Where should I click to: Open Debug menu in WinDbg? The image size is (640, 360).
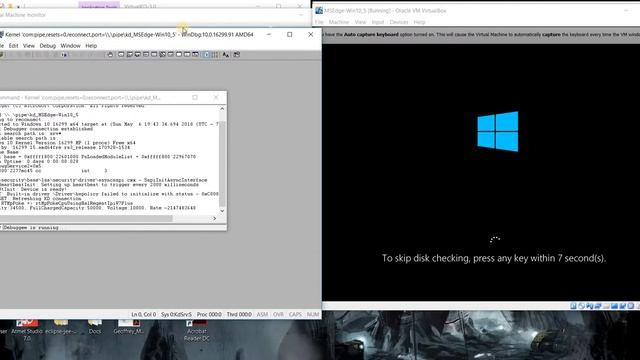(47, 46)
